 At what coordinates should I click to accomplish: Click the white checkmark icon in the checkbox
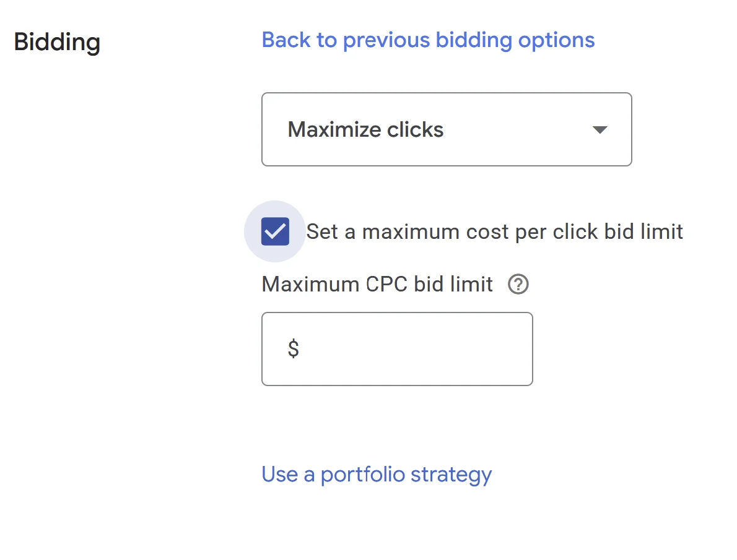[275, 231]
